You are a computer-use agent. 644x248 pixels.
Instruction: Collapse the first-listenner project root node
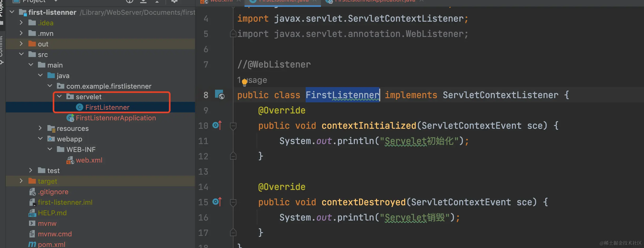pyautogui.click(x=12, y=12)
